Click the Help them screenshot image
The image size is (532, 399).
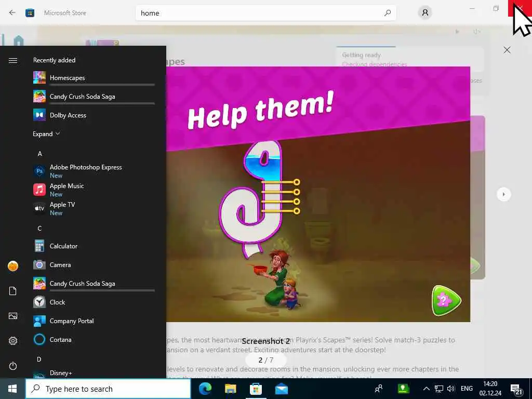[x=318, y=194]
